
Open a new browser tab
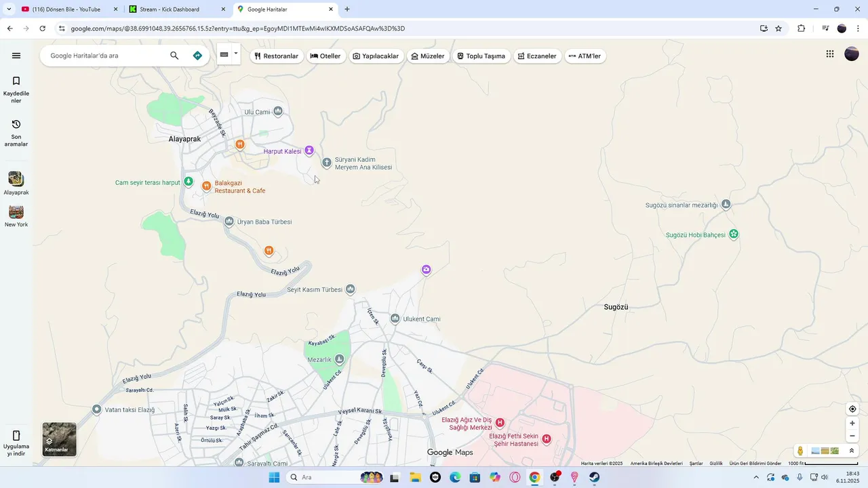point(347,9)
